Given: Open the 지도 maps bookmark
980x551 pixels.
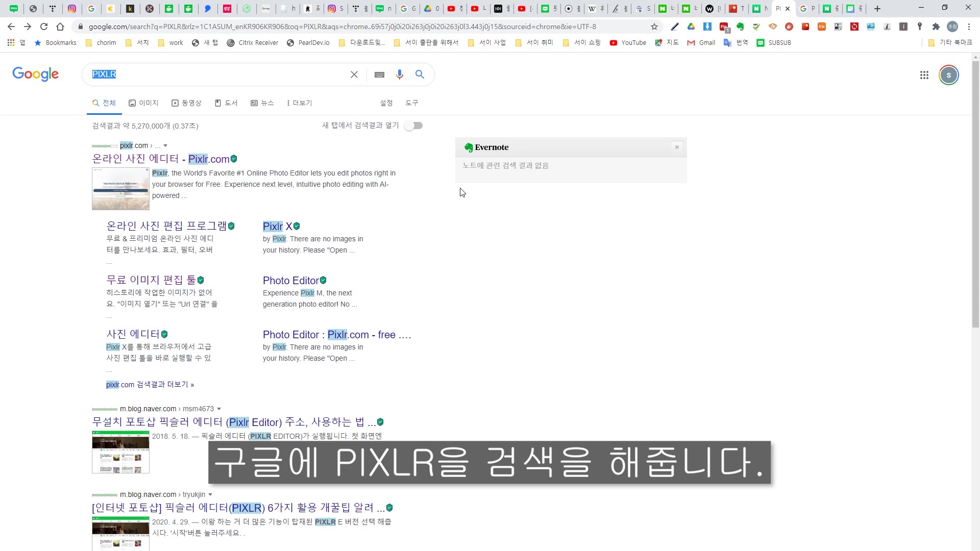Looking at the screenshot, I should (667, 43).
